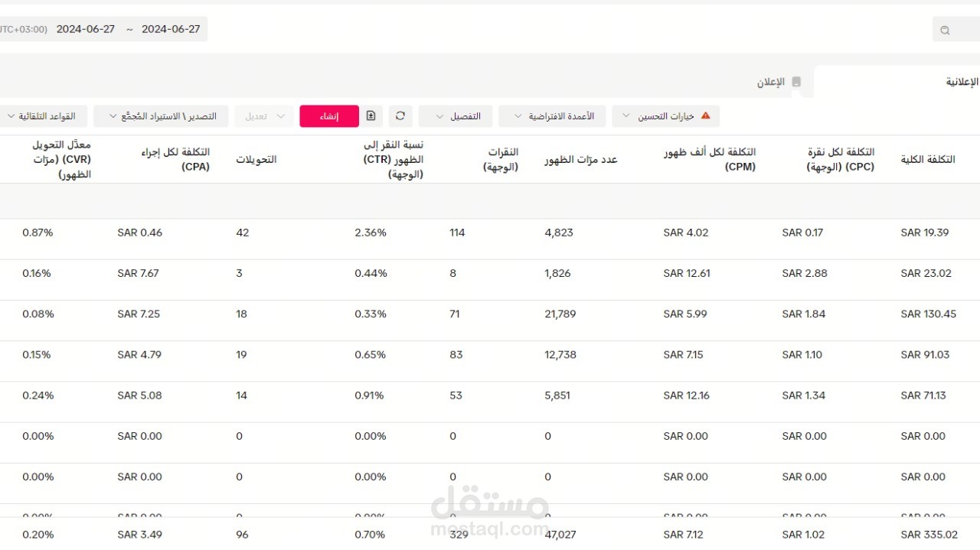Click the start date 2024-06-27 field

coord(86,29)
